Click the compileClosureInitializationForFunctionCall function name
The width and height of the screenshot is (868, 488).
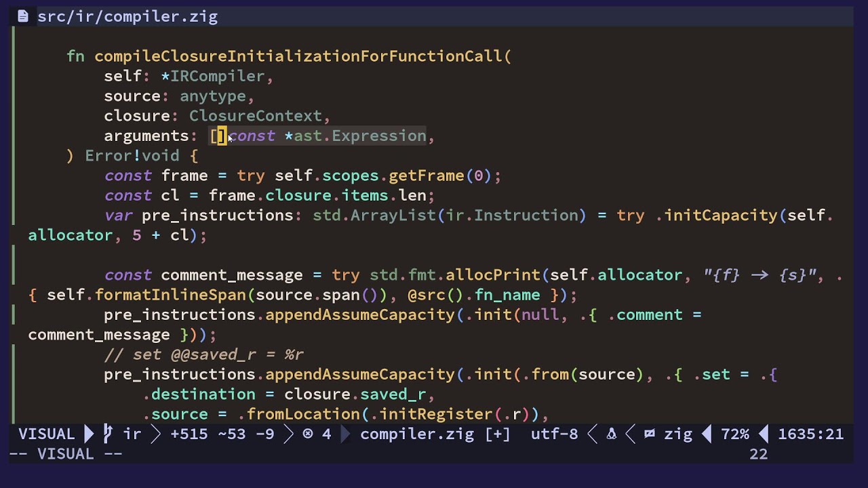point(298,56)
